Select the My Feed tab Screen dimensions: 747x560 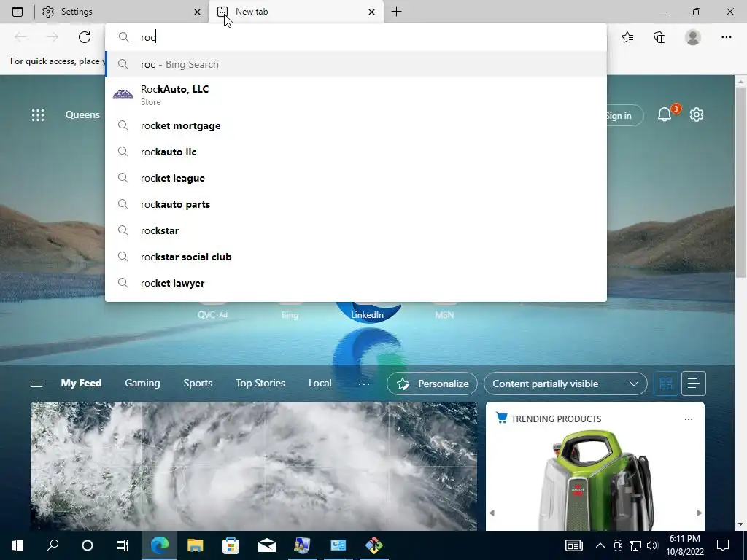[81, 384]
